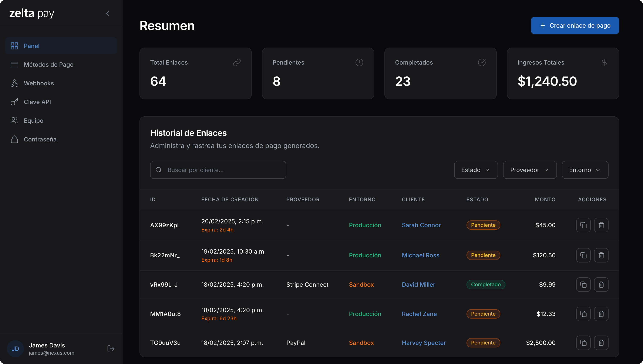Open the Entorno filter dropdown
643x364 pixels.
585,170
